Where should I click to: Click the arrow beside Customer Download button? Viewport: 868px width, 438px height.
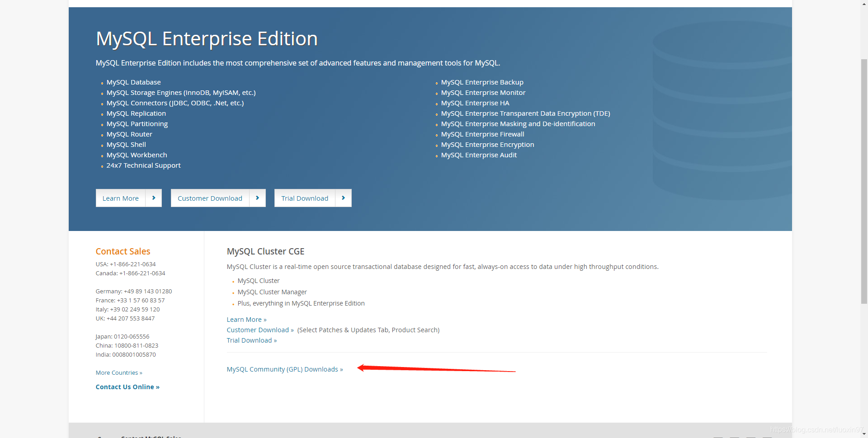258,198
